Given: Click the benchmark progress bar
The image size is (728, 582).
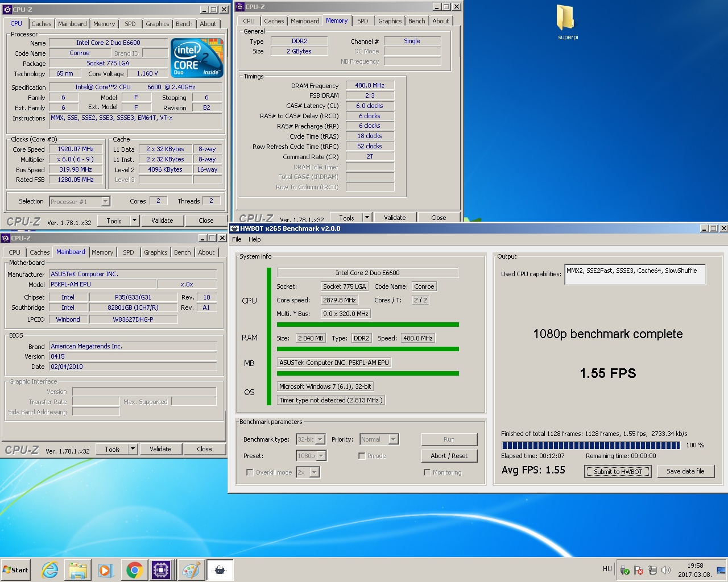Looking at the screenshot, I should coord(590,446).
